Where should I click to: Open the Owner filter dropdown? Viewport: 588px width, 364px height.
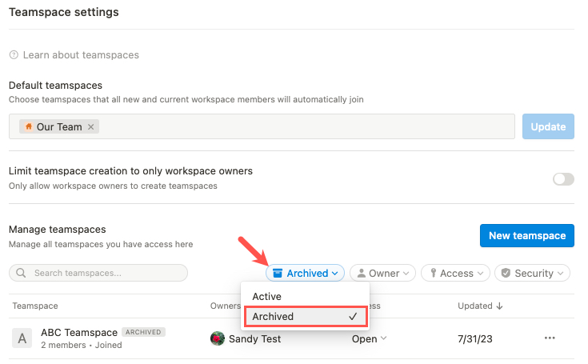tap(382, 274)
